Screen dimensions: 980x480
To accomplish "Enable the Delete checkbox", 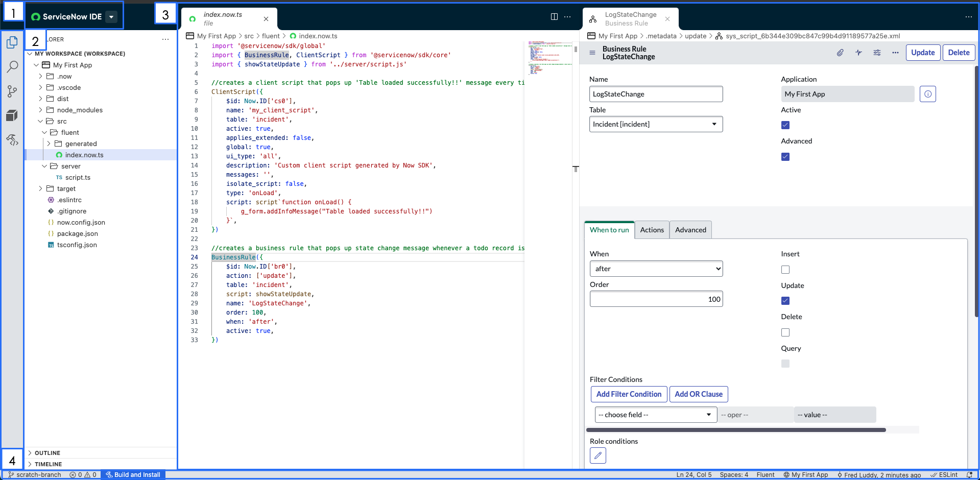I will 785,332.
